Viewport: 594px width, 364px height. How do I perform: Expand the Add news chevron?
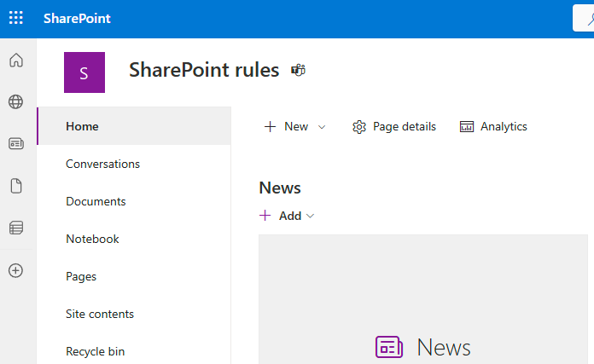coord(311,217)
